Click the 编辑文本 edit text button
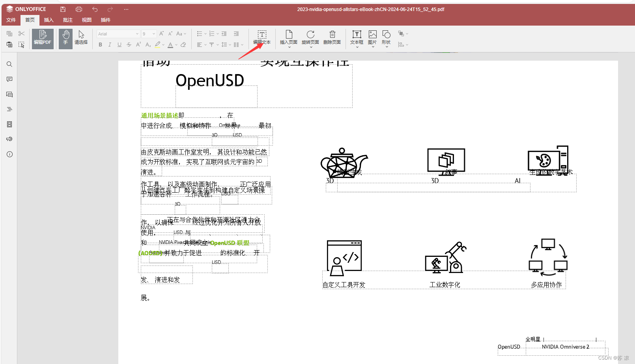 tap(262, 38)
